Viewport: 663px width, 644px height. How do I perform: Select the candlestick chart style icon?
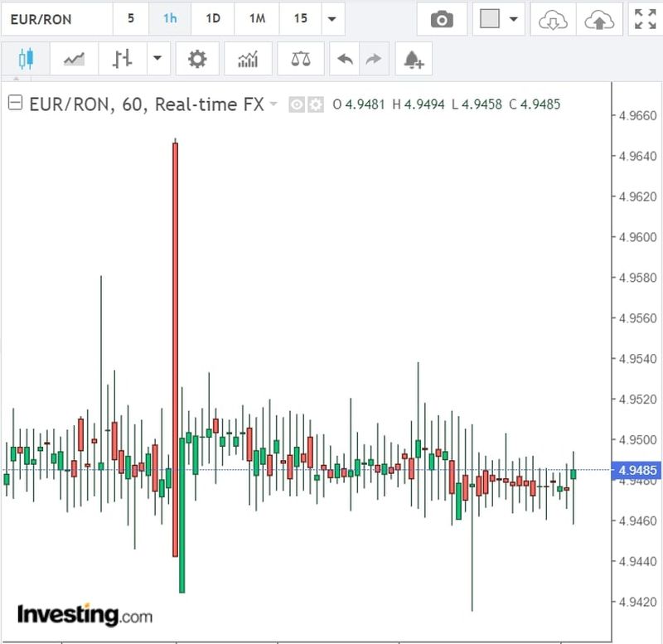27,59
